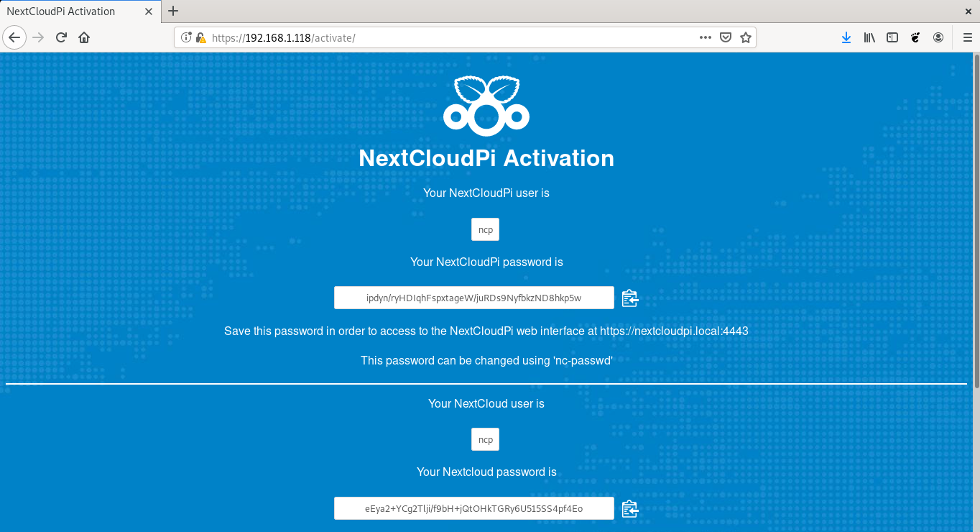Screen dimensions: 980x532
Task: Click the 'Save this password in order to access' line
Action: pyautogui.click(x=486, y=331)
